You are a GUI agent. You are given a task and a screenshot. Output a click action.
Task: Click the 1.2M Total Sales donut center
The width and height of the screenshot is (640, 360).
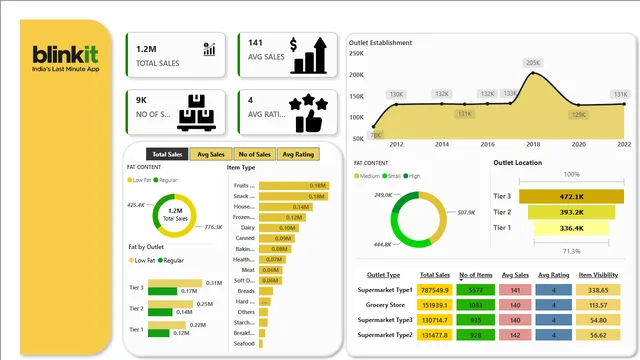(175, 215)
